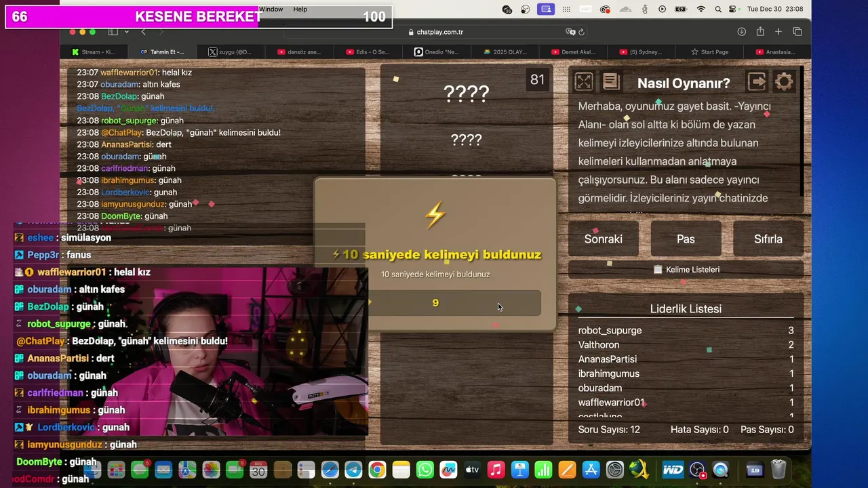868x488 pixels.
Task: Open Control Center in the menu bar
Action: point(733,9)
